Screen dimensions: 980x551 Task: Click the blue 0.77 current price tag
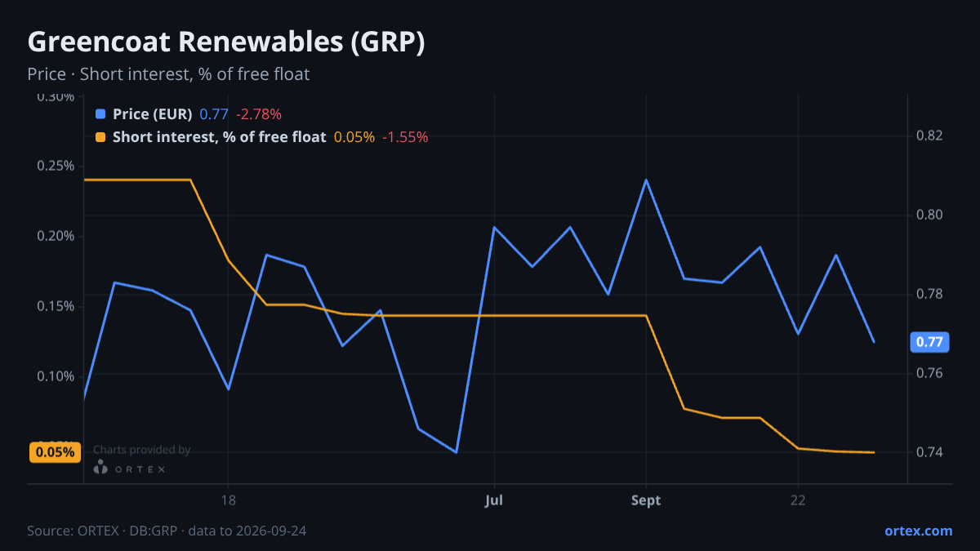pyautogui.click(x=929, y=342)
